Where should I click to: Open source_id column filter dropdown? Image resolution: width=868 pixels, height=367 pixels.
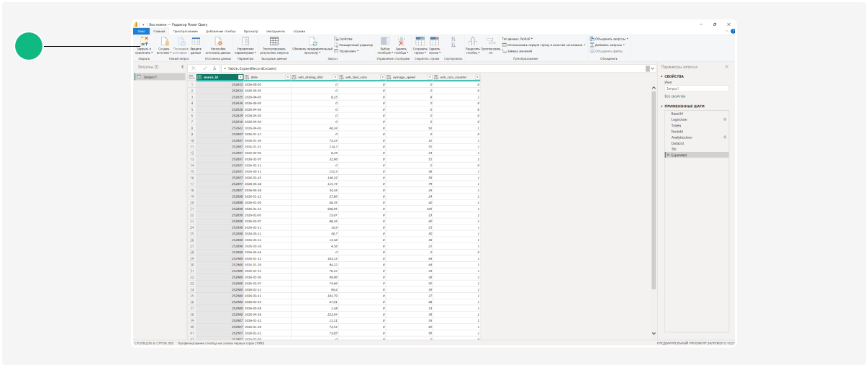coord(240,77)
